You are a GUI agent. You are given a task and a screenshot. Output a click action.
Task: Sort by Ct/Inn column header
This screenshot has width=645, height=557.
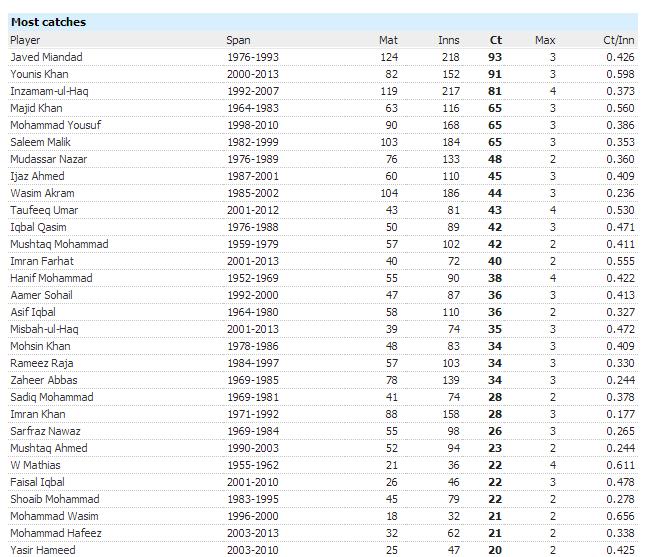click(x=617, y=40)
